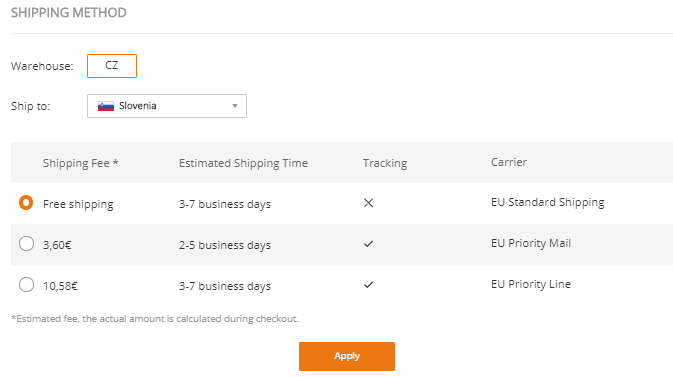Choose the 10,58€ shipping radio button
This screenshot has width=673, height=377.
click(x=26, y=284)
